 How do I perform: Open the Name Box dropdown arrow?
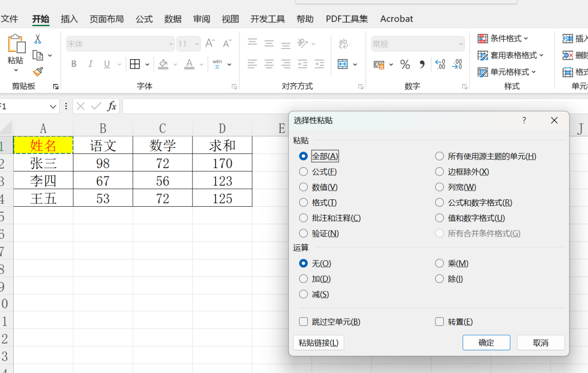pos(53,107)
